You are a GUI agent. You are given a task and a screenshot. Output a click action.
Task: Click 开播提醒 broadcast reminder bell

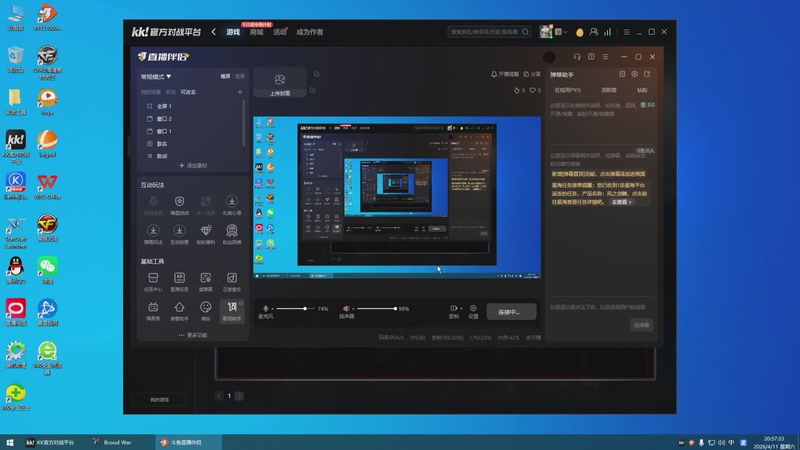pyautogui.click(x=505, y=74)
